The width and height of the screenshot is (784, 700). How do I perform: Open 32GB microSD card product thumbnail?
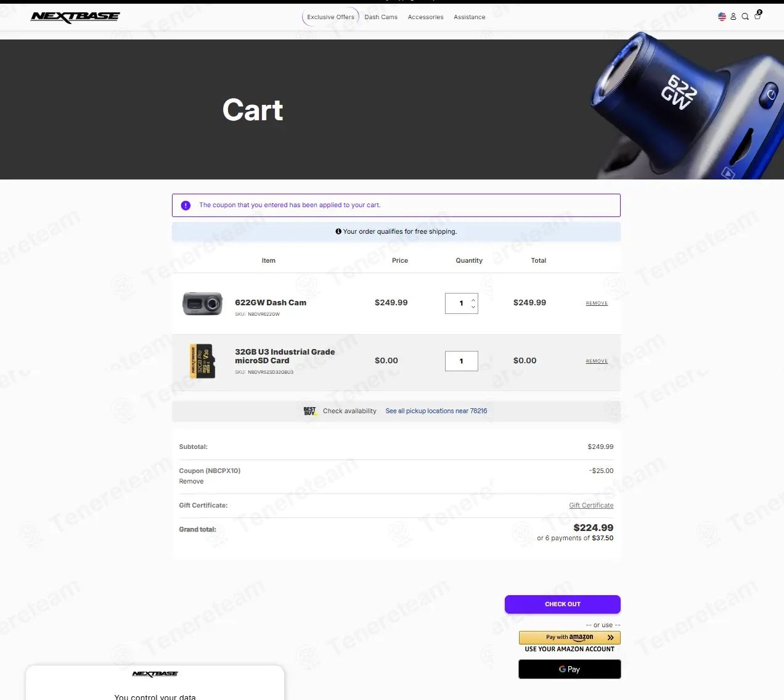202,361
